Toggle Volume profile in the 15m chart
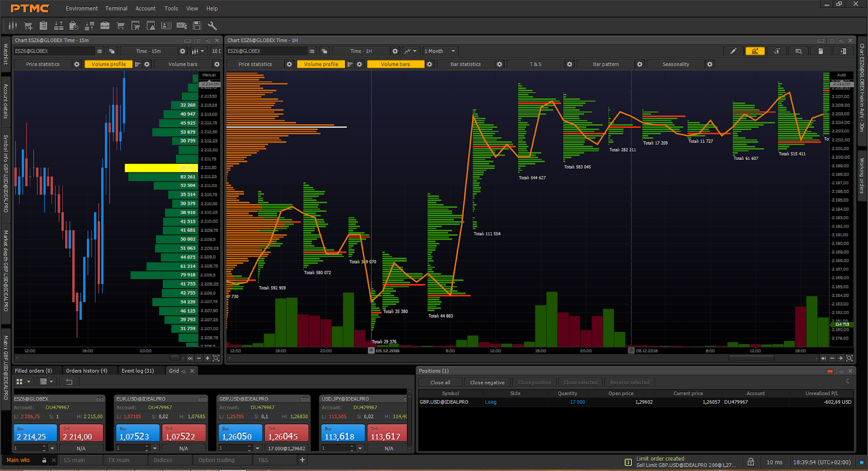Screen dimensions: 868x471 pos(108,64)
